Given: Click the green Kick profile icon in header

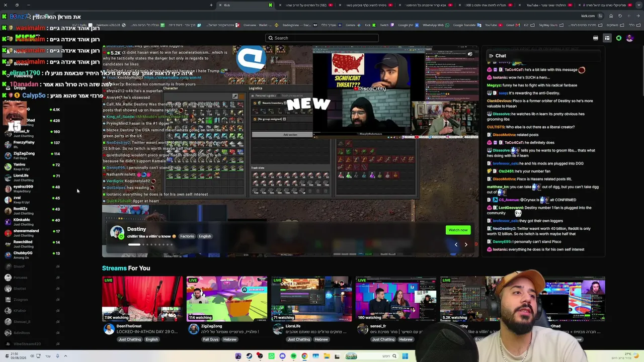Looking at the screenshot, I should 619,38.
